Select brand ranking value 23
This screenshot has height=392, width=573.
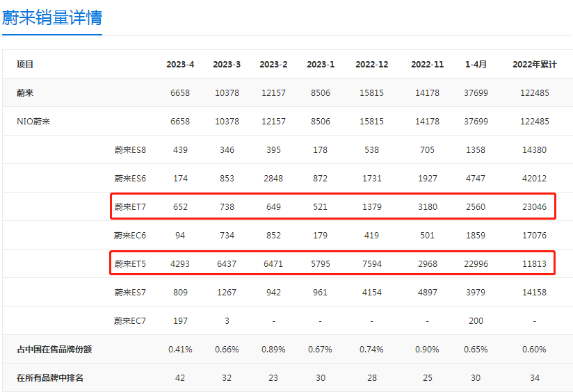tap(273, 378)
